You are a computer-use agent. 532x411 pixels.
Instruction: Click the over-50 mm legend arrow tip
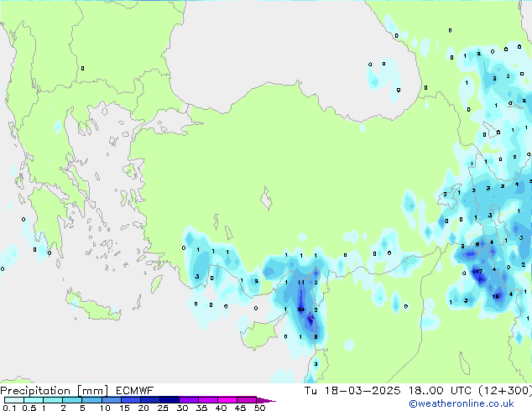266,400
